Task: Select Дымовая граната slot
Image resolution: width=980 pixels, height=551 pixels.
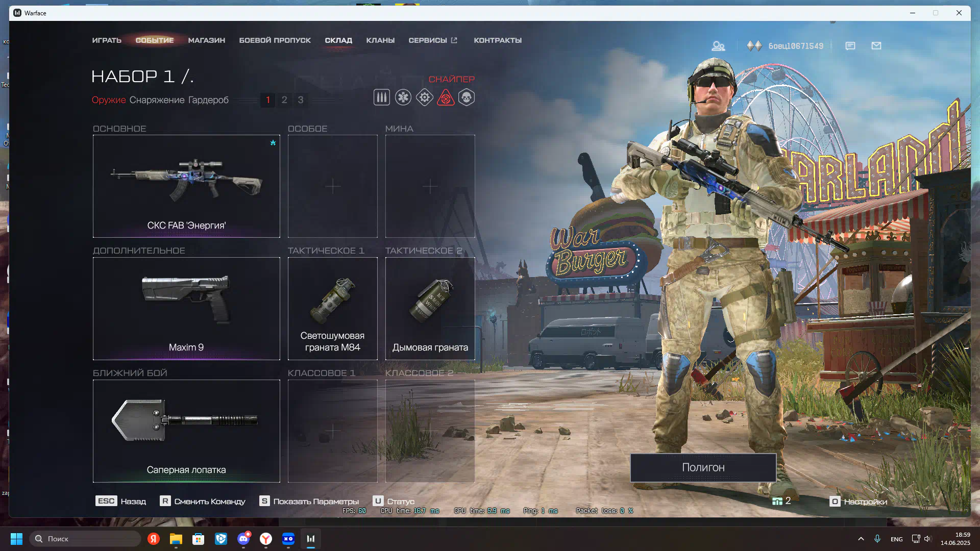Action: tap(430, 309)
